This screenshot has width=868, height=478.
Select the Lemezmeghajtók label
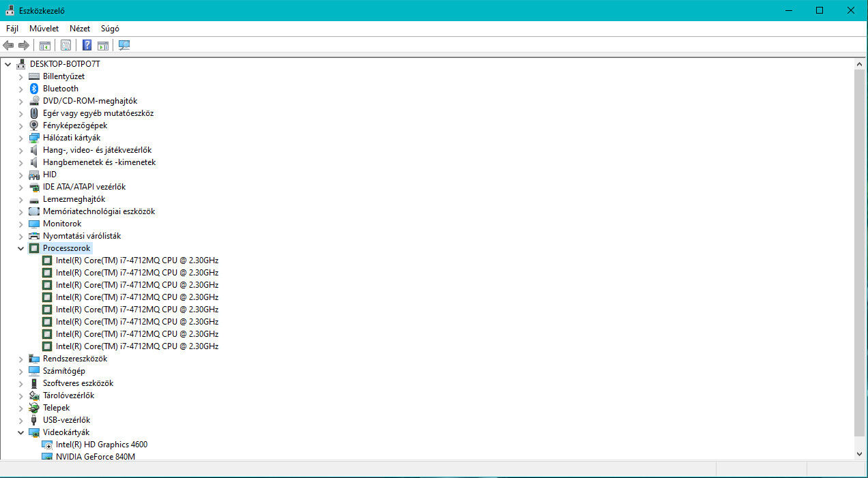coord(74,199)
